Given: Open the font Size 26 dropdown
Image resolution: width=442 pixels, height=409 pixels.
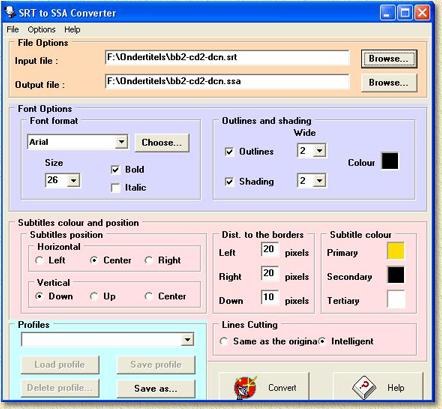Looking at the screenshot, I should coord(73,180).
